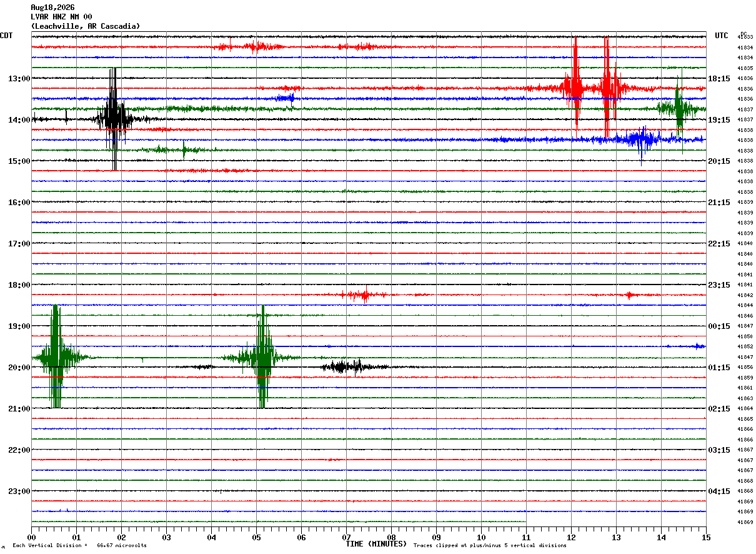Click minute '09' on the time axis
The width and height of the screenshot is (756, 554).
point(436,537)
